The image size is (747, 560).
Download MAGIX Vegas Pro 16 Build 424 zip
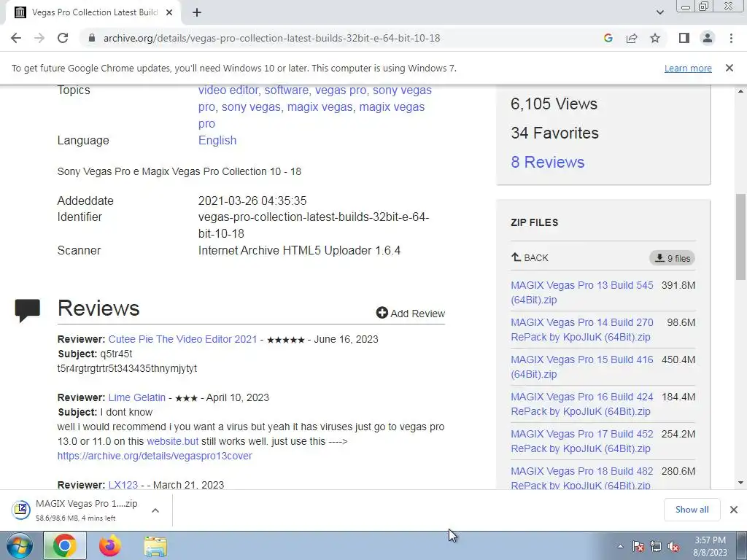click(x=581, y=404)
